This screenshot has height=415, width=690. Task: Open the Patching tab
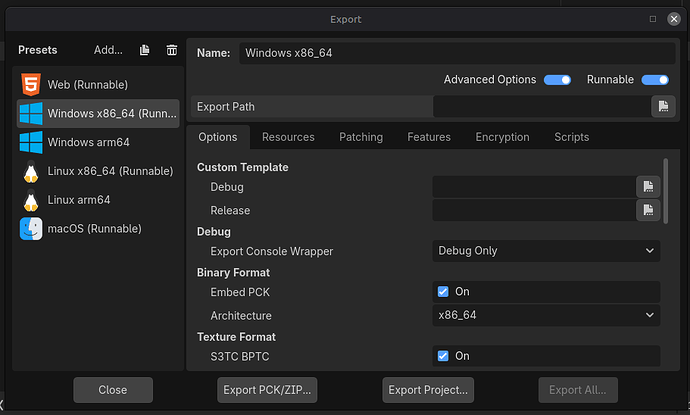tap(361, 137)
